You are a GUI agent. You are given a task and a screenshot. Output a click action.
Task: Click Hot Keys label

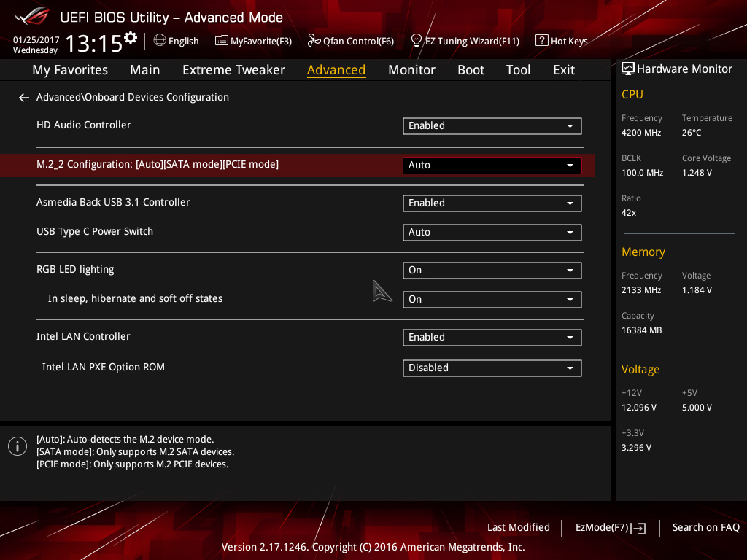click(x=569, y=42)
